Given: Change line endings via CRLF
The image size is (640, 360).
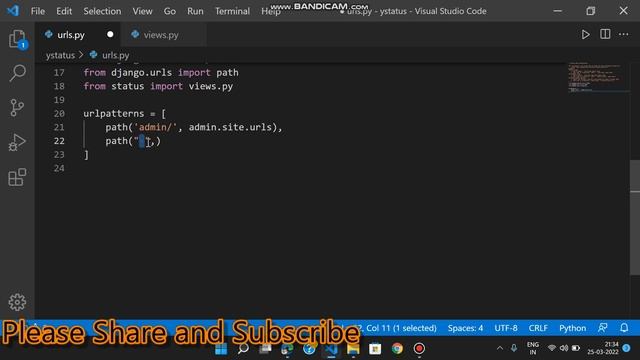Looking at the screenshot, I should (538, 328).
